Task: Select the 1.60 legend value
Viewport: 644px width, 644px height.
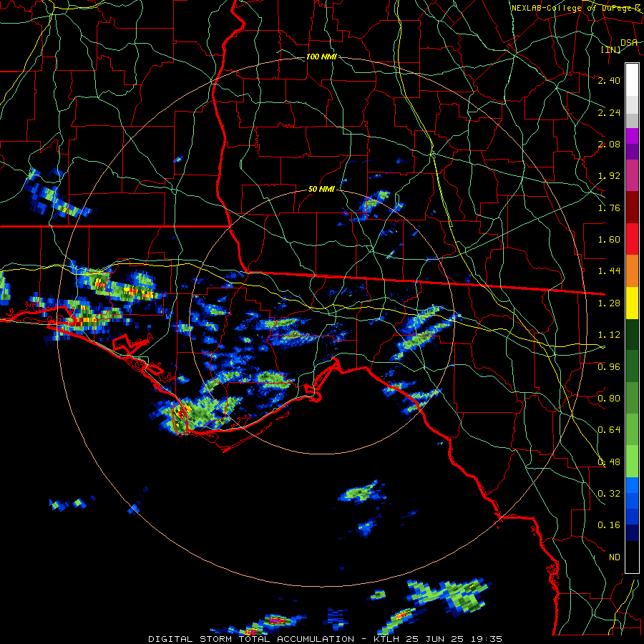Action: [x=609, y=240]
